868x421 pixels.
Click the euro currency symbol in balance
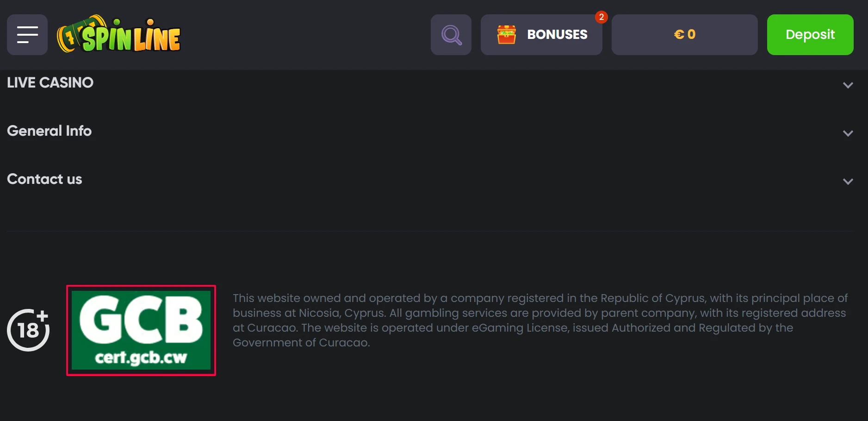tap(679, 34)
